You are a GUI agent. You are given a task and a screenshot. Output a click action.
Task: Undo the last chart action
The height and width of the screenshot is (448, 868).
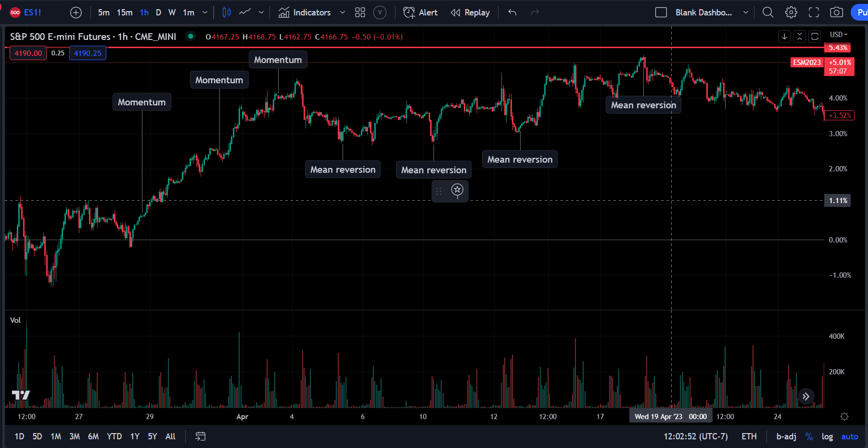point(512,13)
